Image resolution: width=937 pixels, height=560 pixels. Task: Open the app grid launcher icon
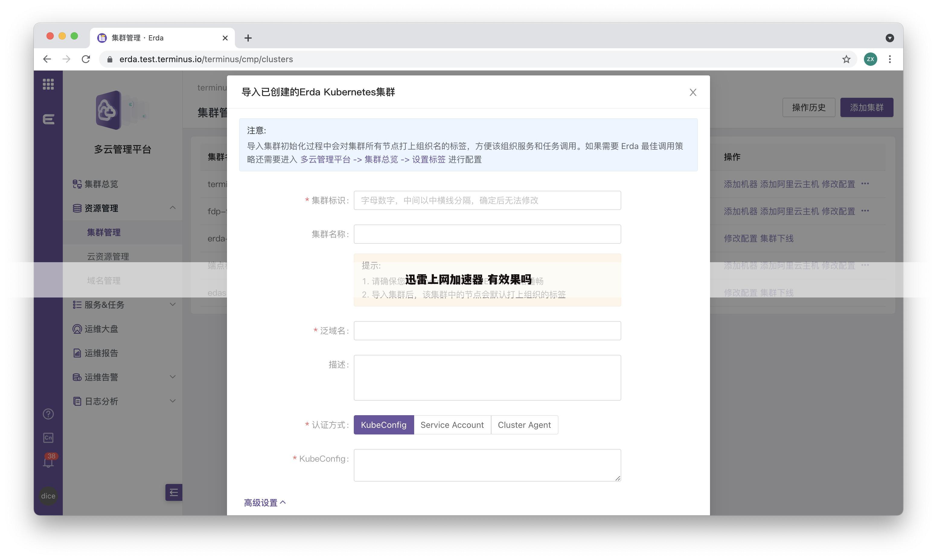[x=48, y=84]
